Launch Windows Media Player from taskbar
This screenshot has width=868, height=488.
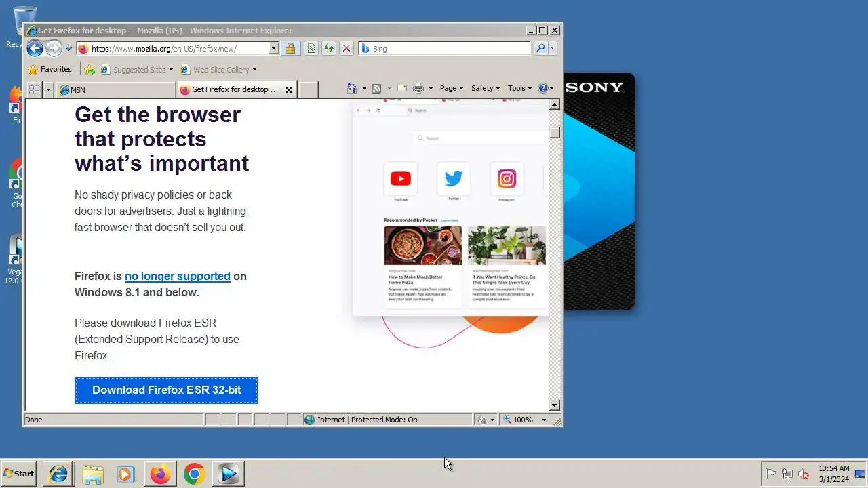click(126, 474)
